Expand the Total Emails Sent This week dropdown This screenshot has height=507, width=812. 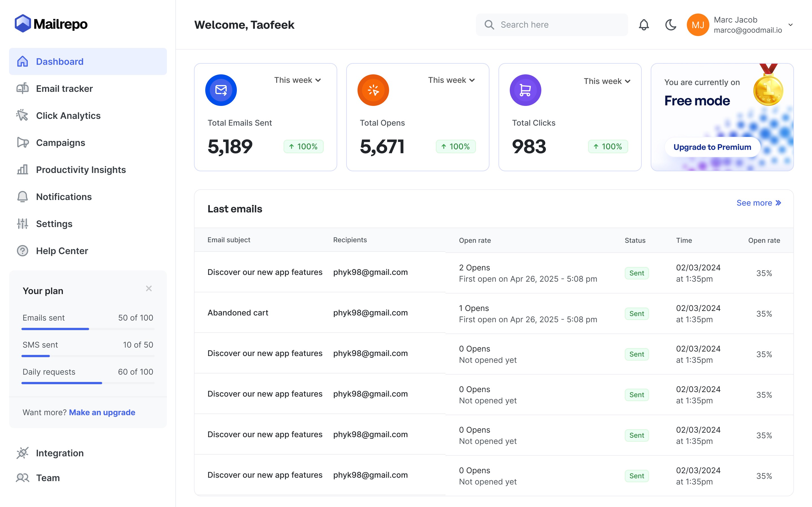point(297,80)
